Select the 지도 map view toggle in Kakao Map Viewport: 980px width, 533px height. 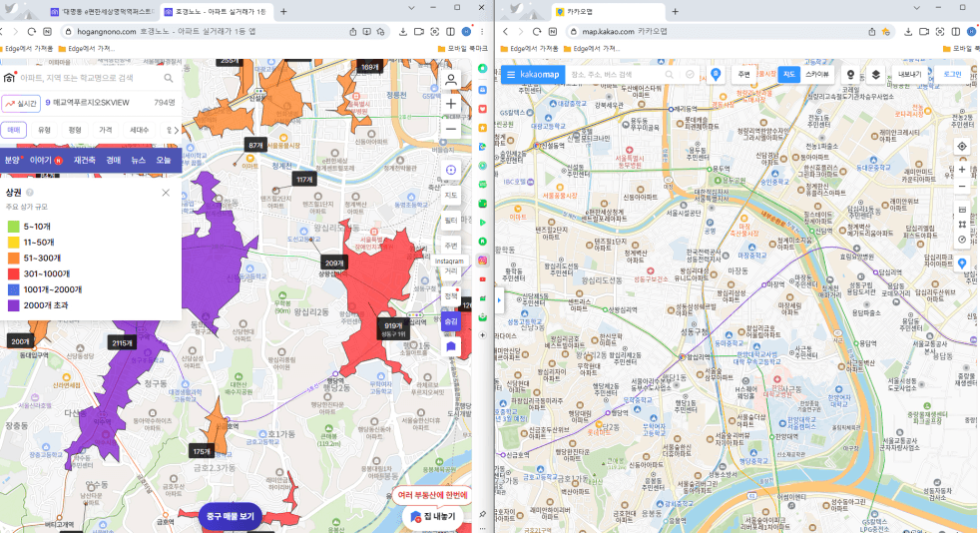(788, 74)
